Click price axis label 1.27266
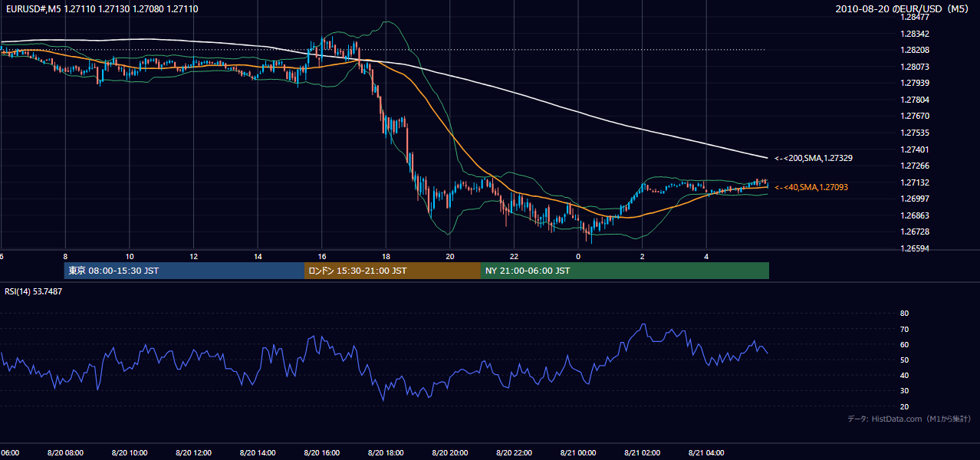Viewport: 980px width, 460px height. [915, 166]
